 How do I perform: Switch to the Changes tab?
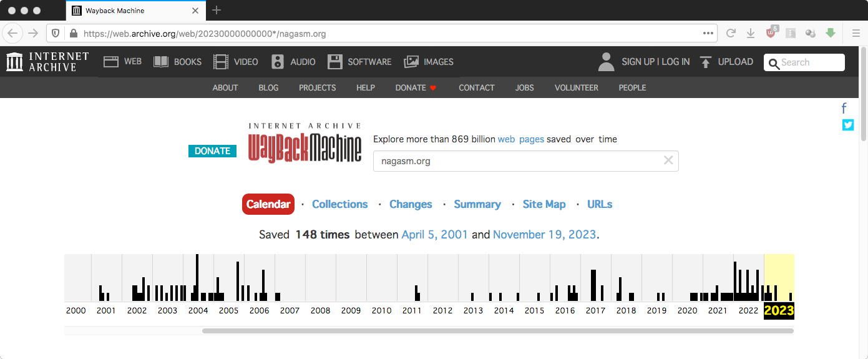point(411,204)
